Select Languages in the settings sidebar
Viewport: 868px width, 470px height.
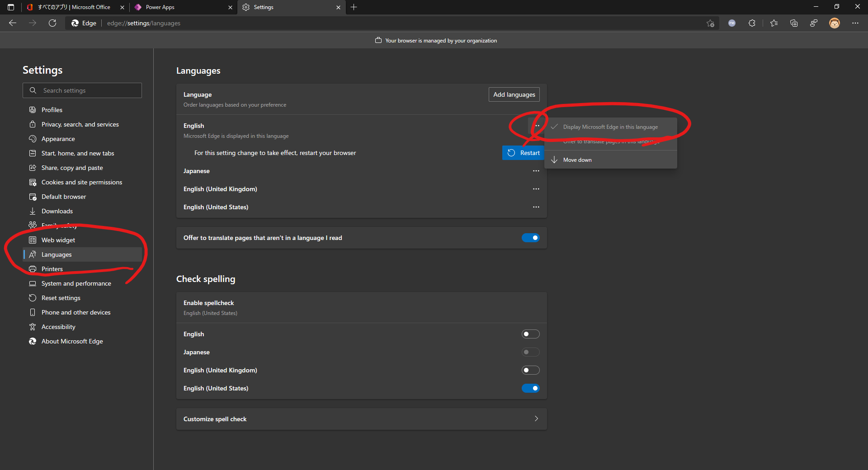tap(82, 254)
